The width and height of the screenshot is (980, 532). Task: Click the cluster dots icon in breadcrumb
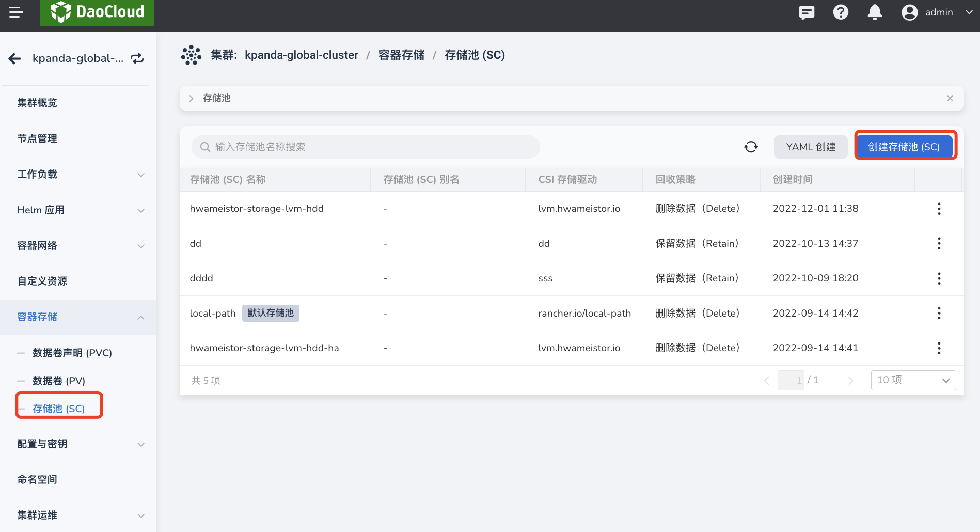click(x=191, y=55)
